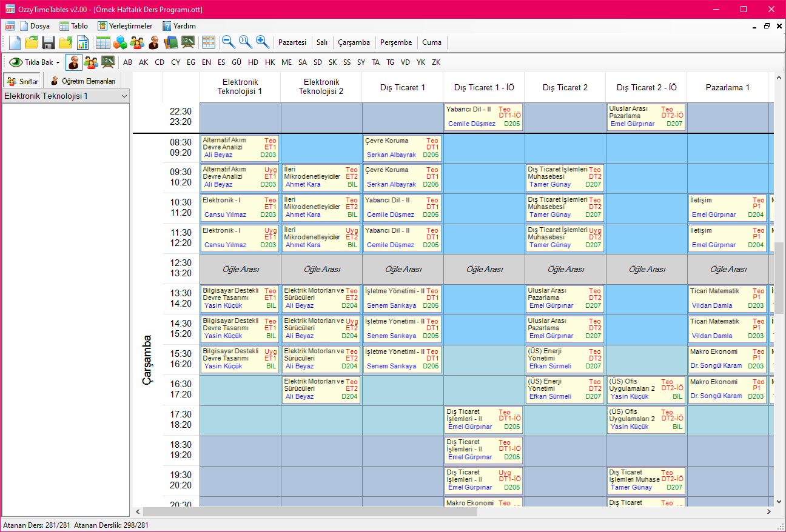
Task: Click the new file icon
Action: pos(15,42)
